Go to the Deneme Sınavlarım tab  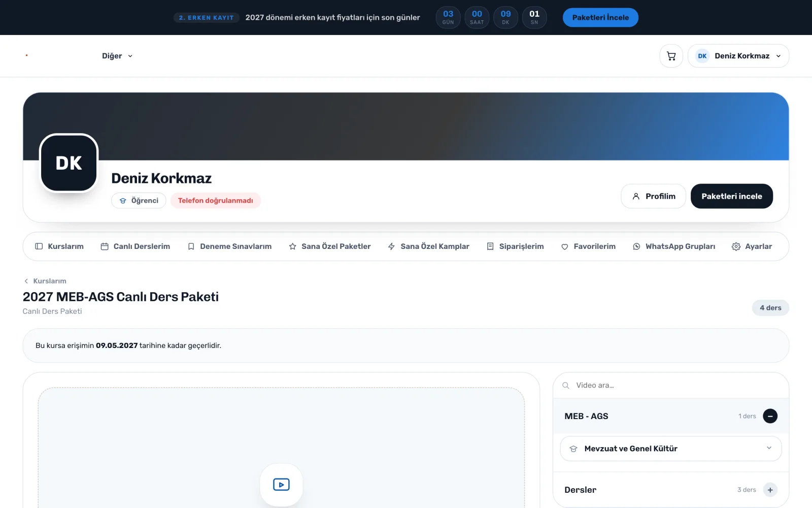(230, 246)
